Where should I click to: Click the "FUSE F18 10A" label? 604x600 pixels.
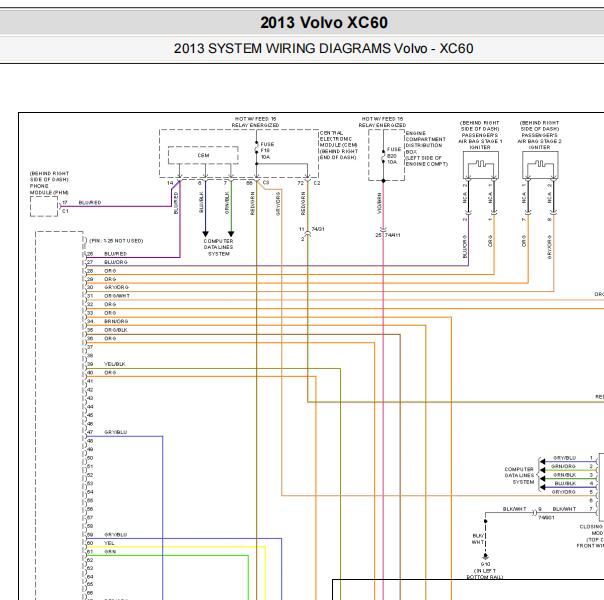(x=267, y=151)
